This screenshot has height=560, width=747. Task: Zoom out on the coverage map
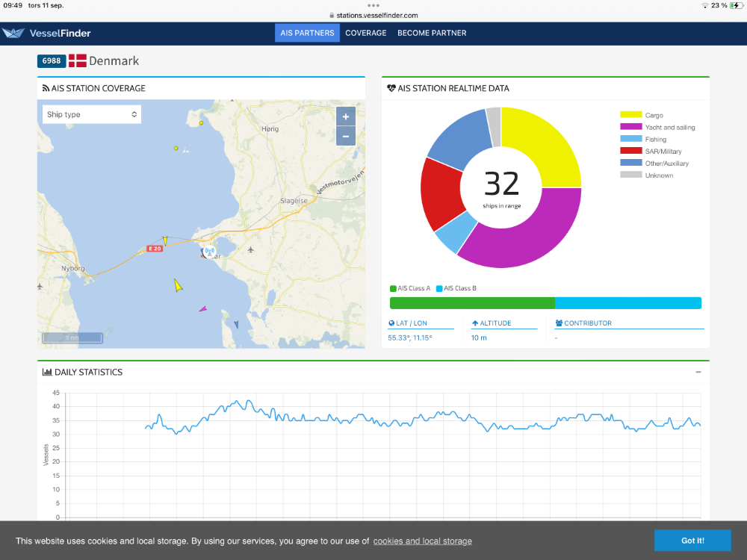click(x=345, y=136)
